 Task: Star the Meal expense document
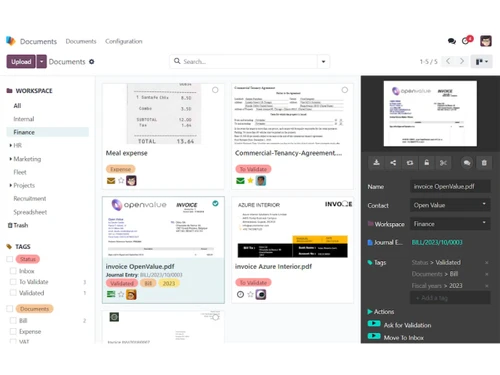click(121, 181)
